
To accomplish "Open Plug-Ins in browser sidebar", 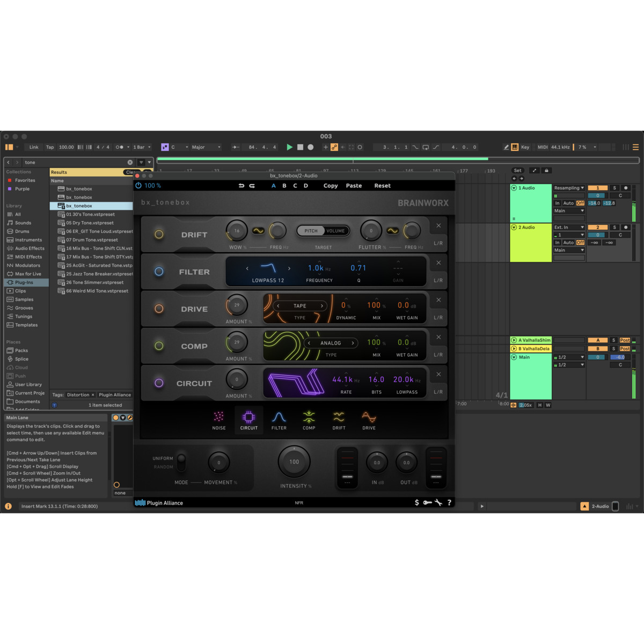I will point(27,282).
